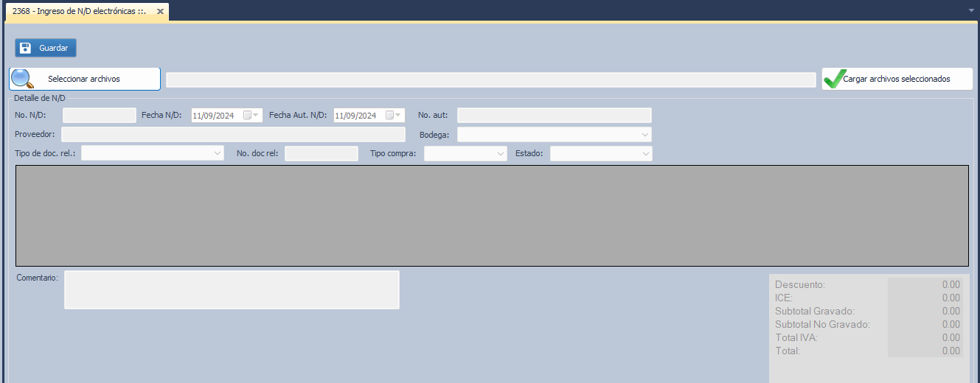This screenshot has height=383, width=980.
Task: Open the tab list arrow at top right
Action: tap(972, 10)
